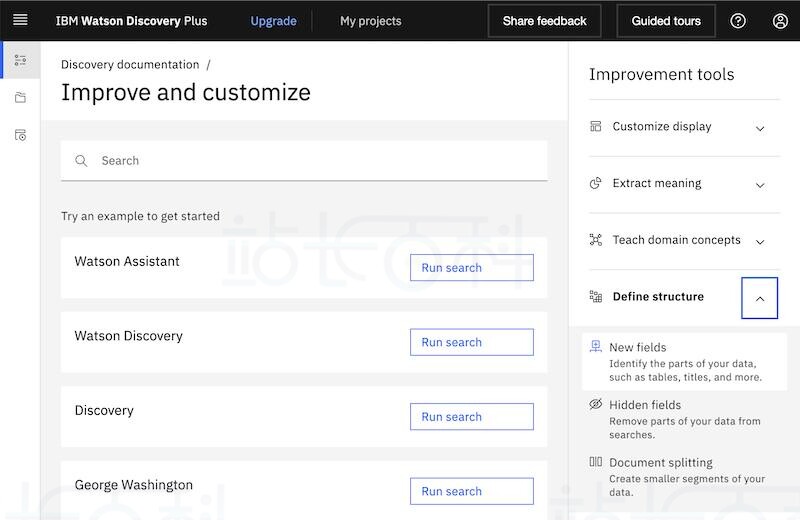Open the New fields tool
The height and width of the screenshot is (520, 800).
click(684, 362)
